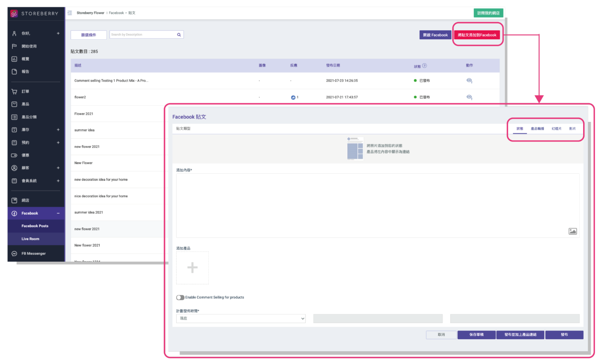Toggle Enable Comment Selling for products

coord(180,298)
